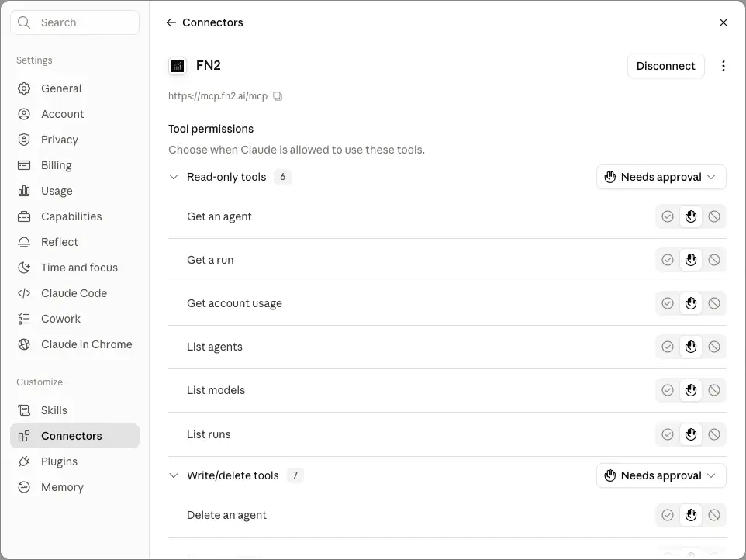Collapse the Read-only tools section
This screenshot has height=560, width=746.
(174, 177)
